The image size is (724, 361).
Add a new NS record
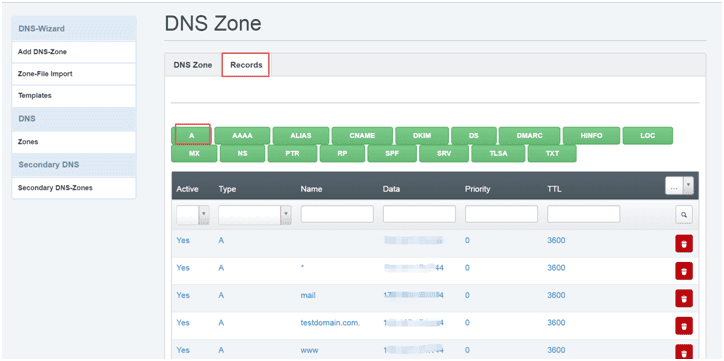(x=242, y=154)
